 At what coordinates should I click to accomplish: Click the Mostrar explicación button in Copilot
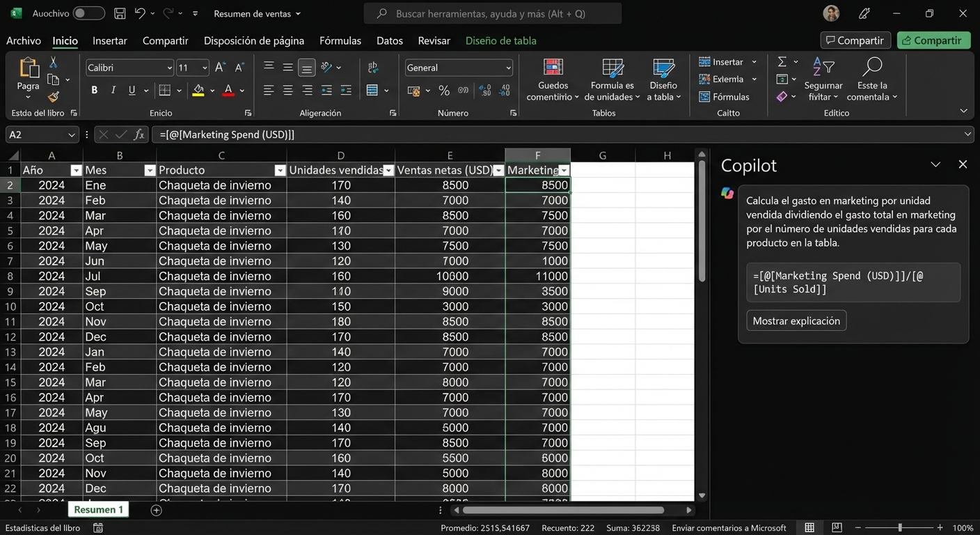(796, 320)
